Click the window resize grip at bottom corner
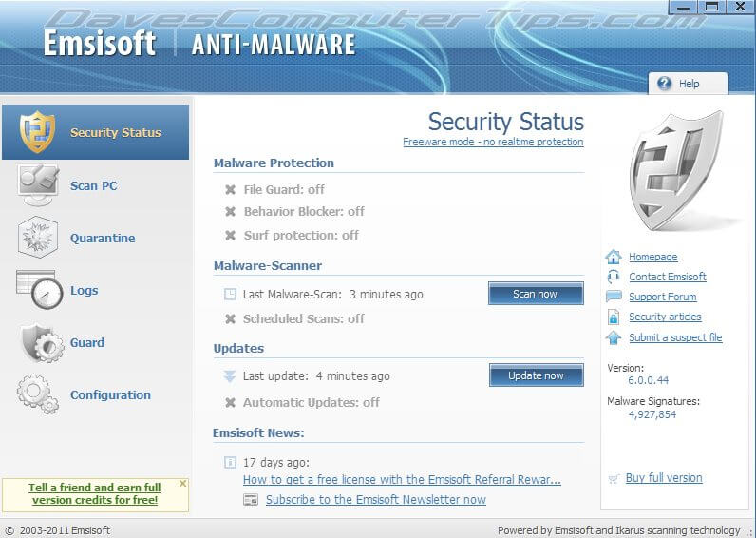The width and height of the screenshot is (756, 538). point(749,532)
